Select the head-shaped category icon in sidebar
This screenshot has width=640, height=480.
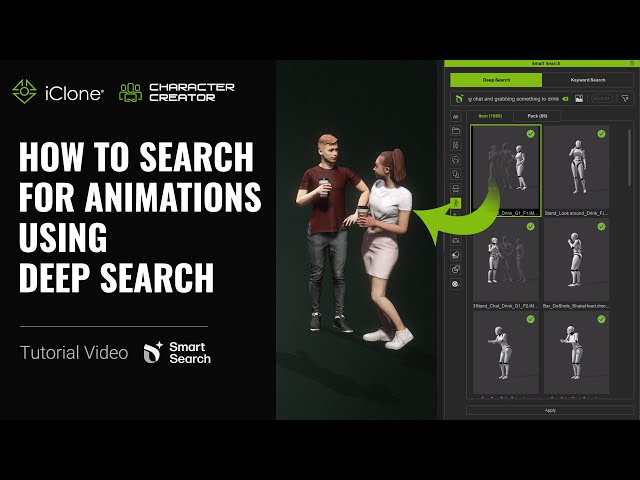pyautogui.click(x=456, y=160)
